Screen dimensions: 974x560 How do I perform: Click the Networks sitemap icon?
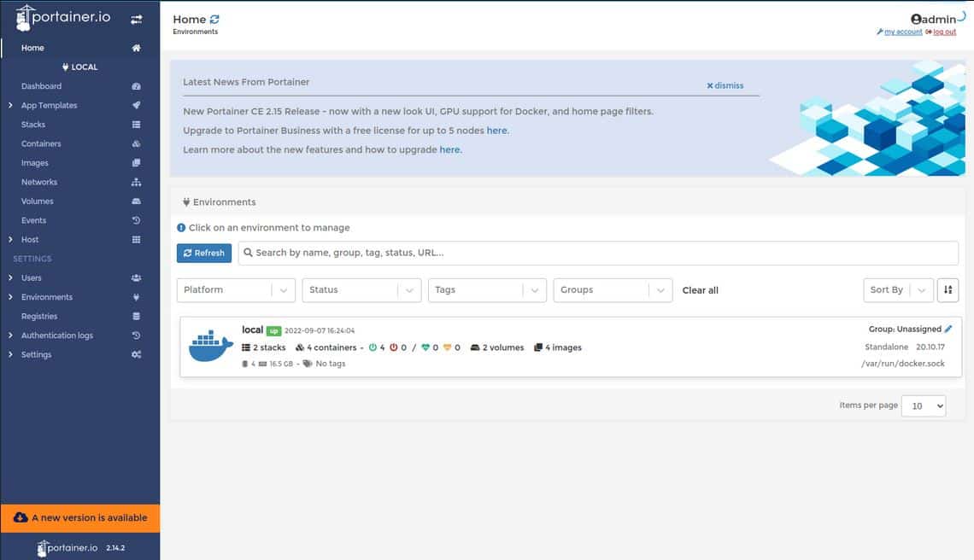point(136,182)
